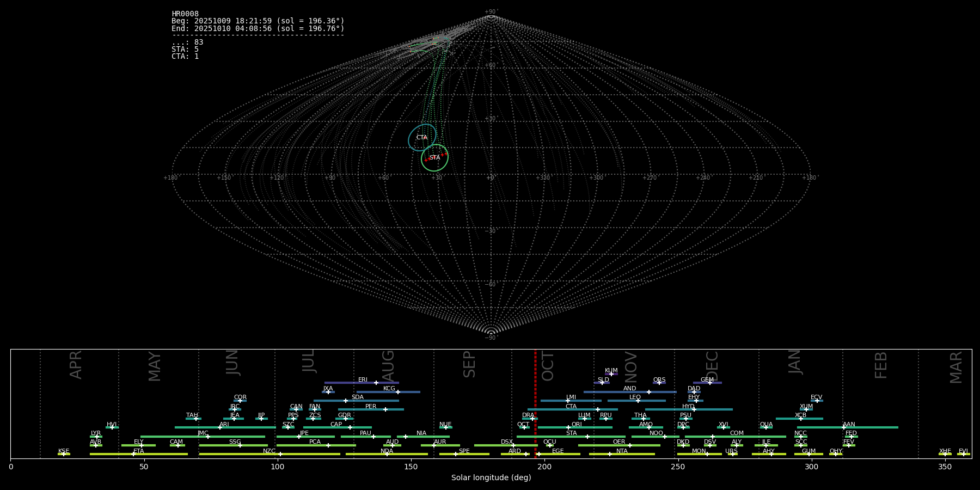Click the SDA shower label in timeline

(357, 397)
